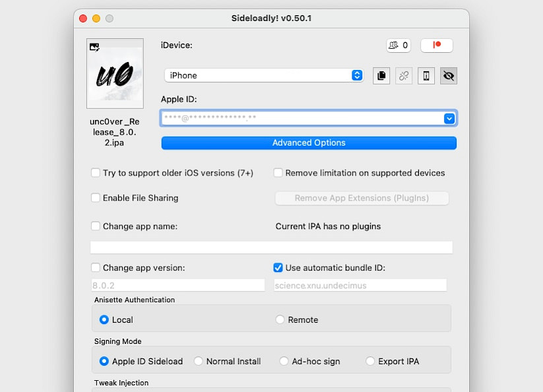The width and height of the screenshot is (543, 392).
Task: Expand the Apple ID dropdown arrow
Action: click(449, 118)
